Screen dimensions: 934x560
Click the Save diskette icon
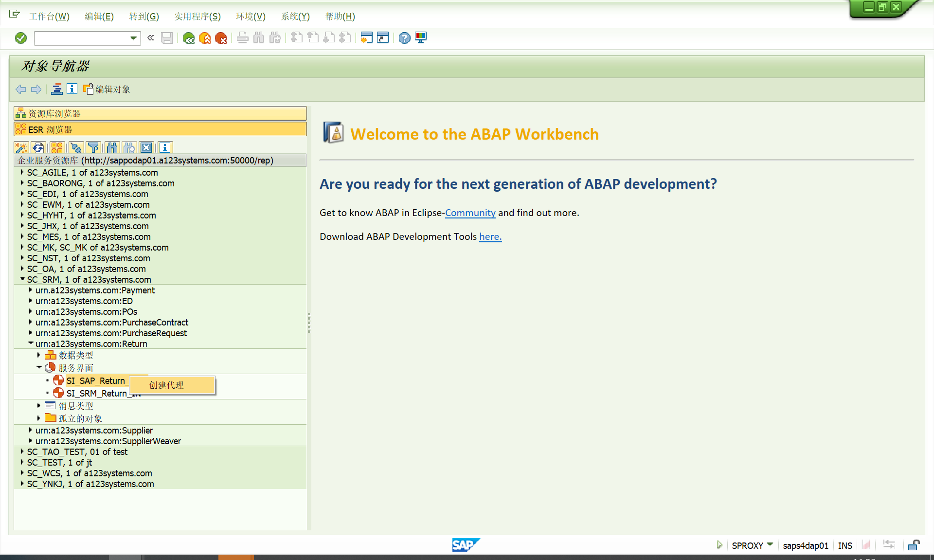[167, 38]
